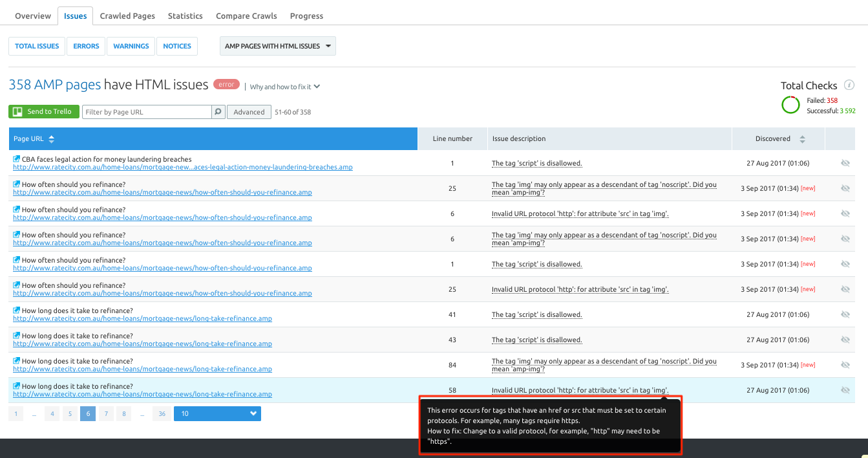868x458 pixels.
Task: Open the rows-per-page '10' dropdown
Action: tap(217, 413)
